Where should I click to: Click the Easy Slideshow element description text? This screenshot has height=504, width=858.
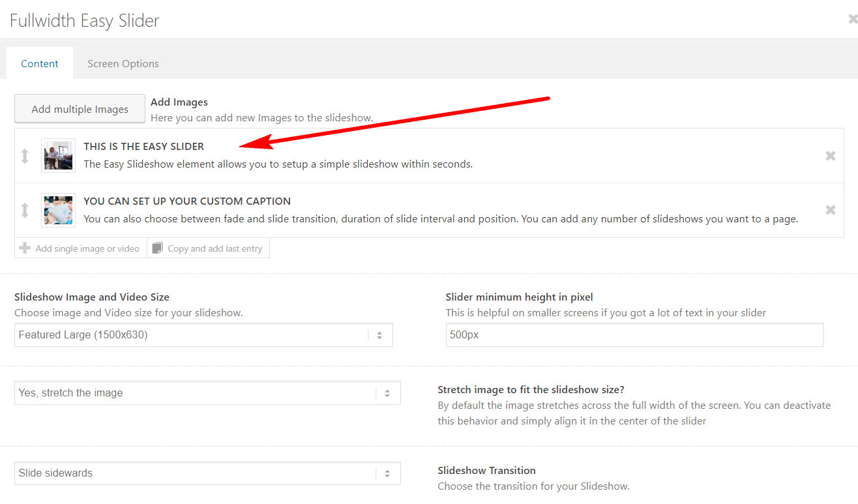tap(278, 164)
